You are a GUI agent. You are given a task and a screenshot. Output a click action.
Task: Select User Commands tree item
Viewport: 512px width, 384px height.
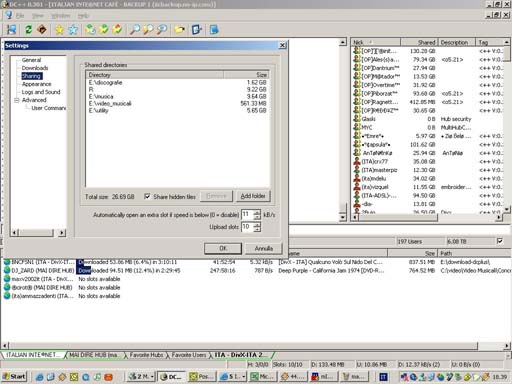pyautogui.click(x=48, y=108)
